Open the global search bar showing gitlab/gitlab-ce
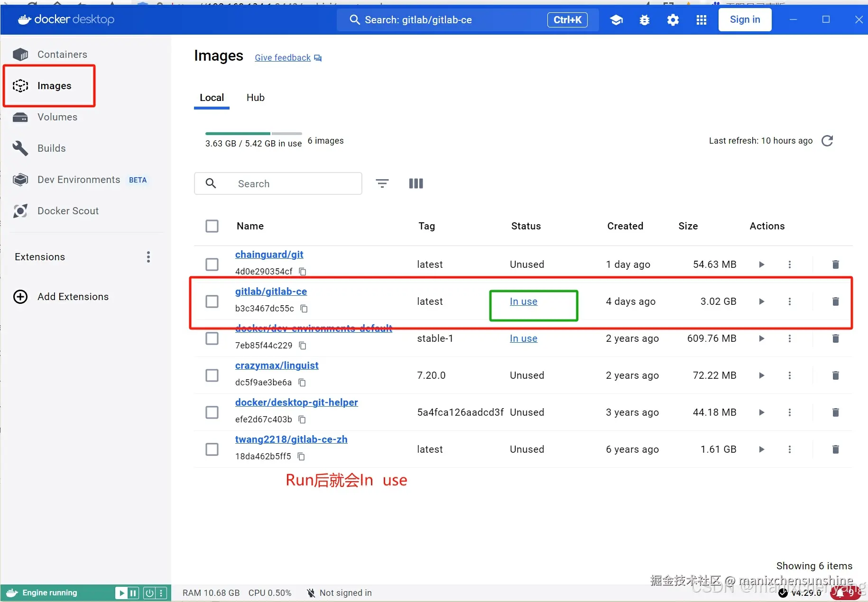868x602 pixels. point(468,20)
